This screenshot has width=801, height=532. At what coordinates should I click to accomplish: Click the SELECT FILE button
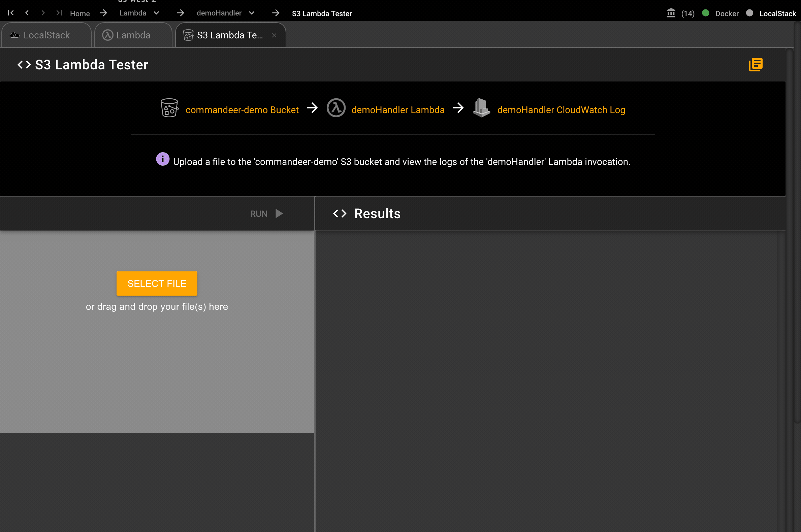[x=157, y=284]
